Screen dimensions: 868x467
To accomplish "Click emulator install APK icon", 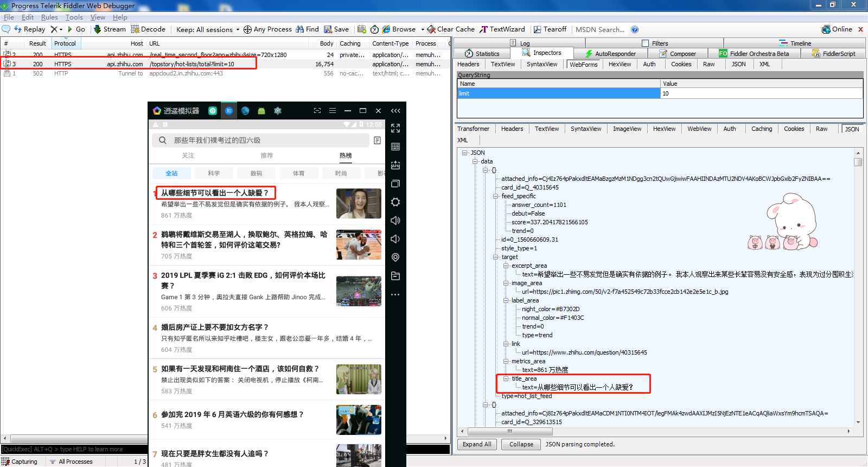I will tap(395, 165).
